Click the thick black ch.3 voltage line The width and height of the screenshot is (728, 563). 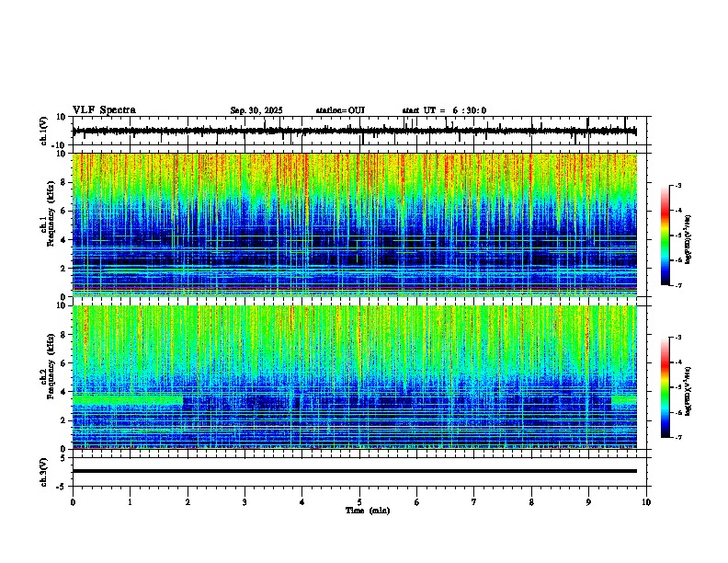(x=355, y=471)
